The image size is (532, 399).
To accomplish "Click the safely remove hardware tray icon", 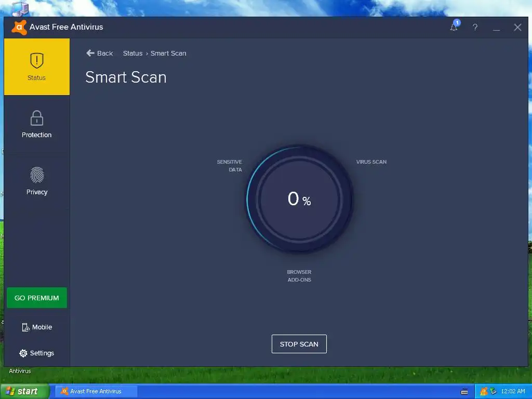I will [x=493, y=392].
